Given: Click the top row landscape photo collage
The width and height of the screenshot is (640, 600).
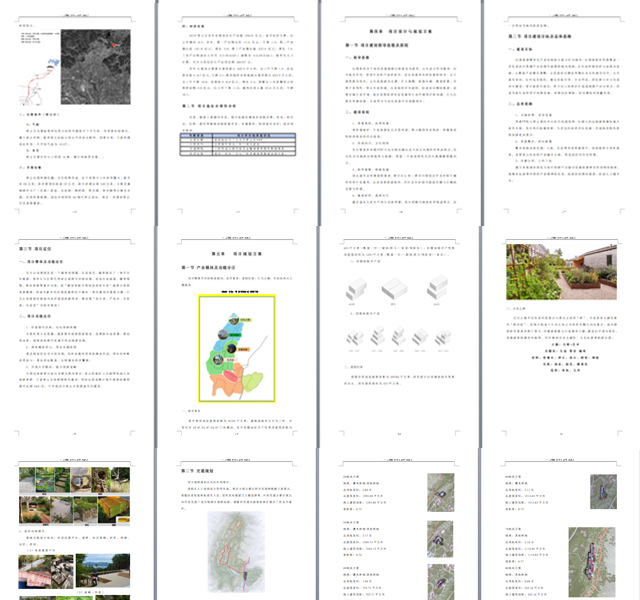Looking at the screenshot, I should click(74, 480).
